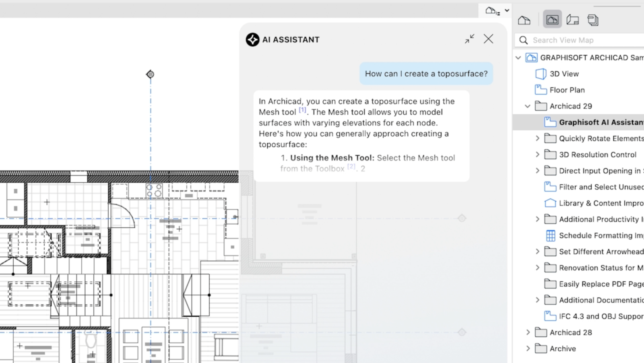This screenshot has height=363, width=644.
Task: Expand the Renovation Status folder
Action: (537, 268)
